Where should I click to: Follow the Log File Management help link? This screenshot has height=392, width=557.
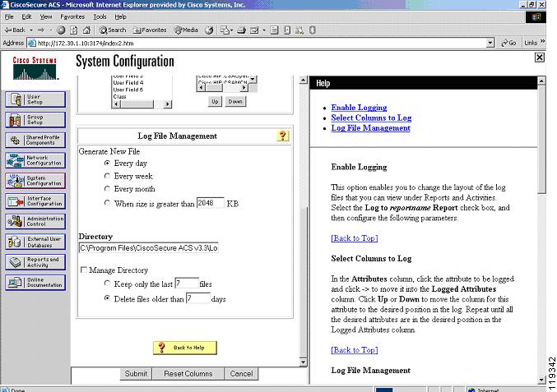pos(370,128)
